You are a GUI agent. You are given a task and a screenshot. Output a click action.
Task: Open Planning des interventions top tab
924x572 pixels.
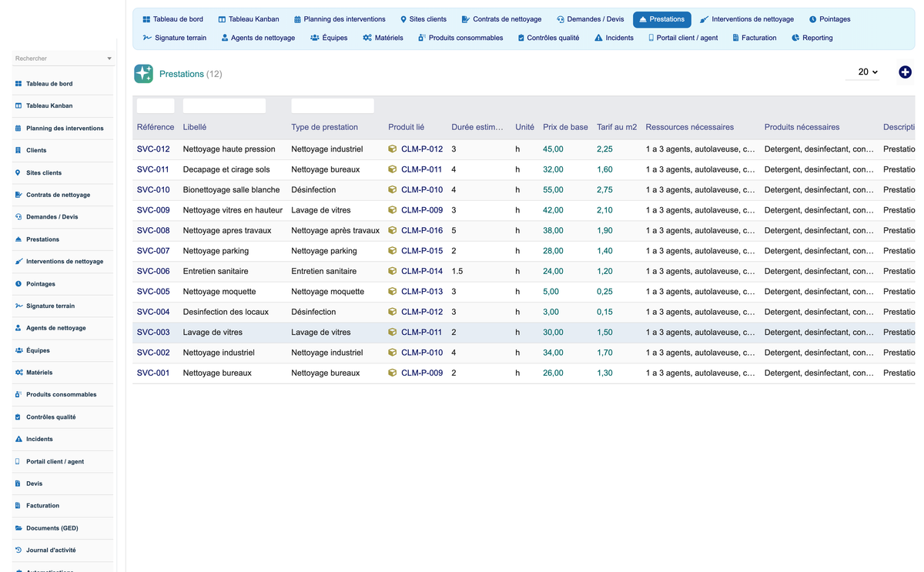[x=339, y=19]
